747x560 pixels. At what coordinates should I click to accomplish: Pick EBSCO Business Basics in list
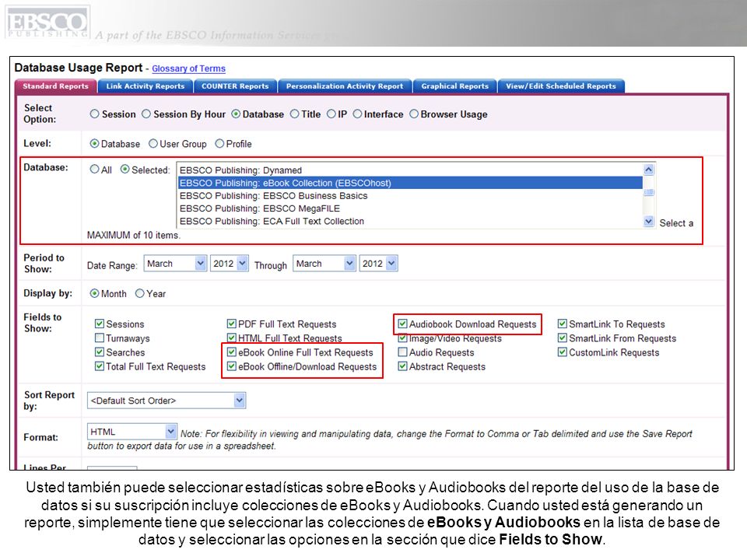(410, 196)
